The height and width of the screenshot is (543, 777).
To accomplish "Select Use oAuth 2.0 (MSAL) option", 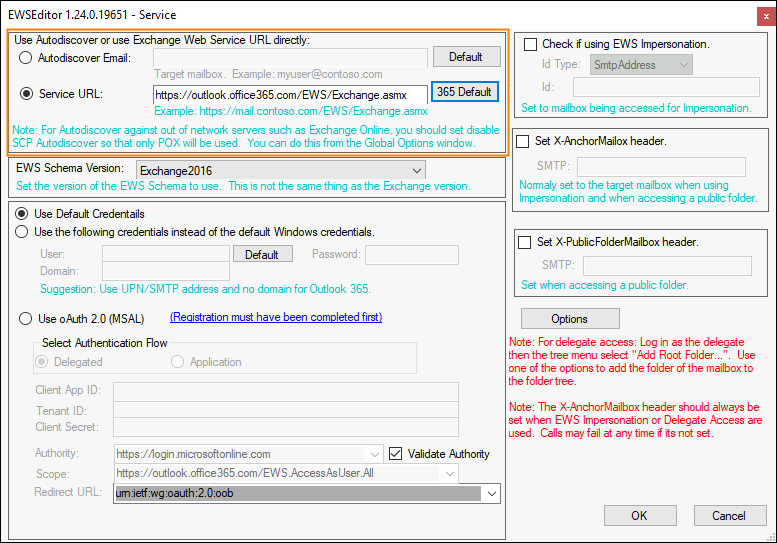I will pos(25,319).
